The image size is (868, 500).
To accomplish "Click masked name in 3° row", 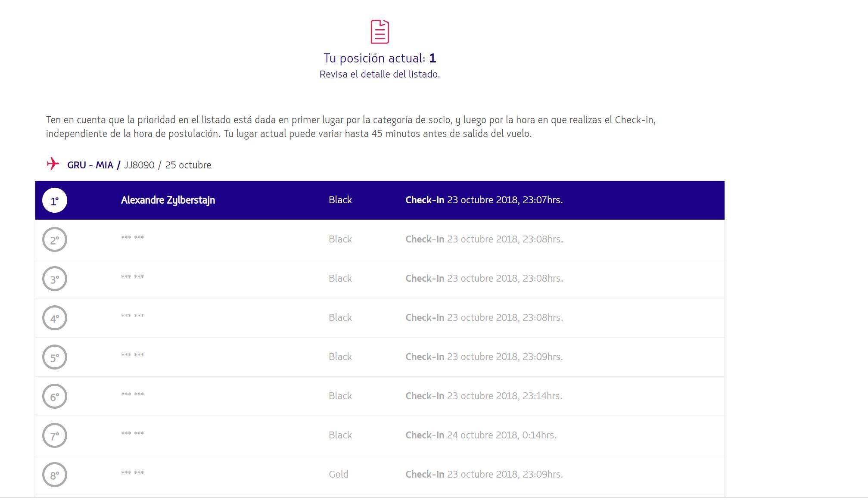I will tap(133, 277).
